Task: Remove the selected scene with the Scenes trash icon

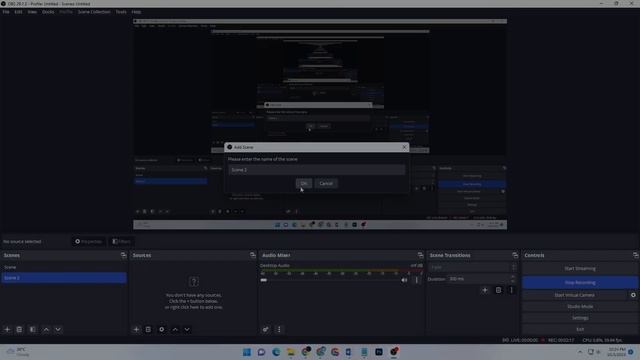Action: pyautogui.click(x=19, y=329)
